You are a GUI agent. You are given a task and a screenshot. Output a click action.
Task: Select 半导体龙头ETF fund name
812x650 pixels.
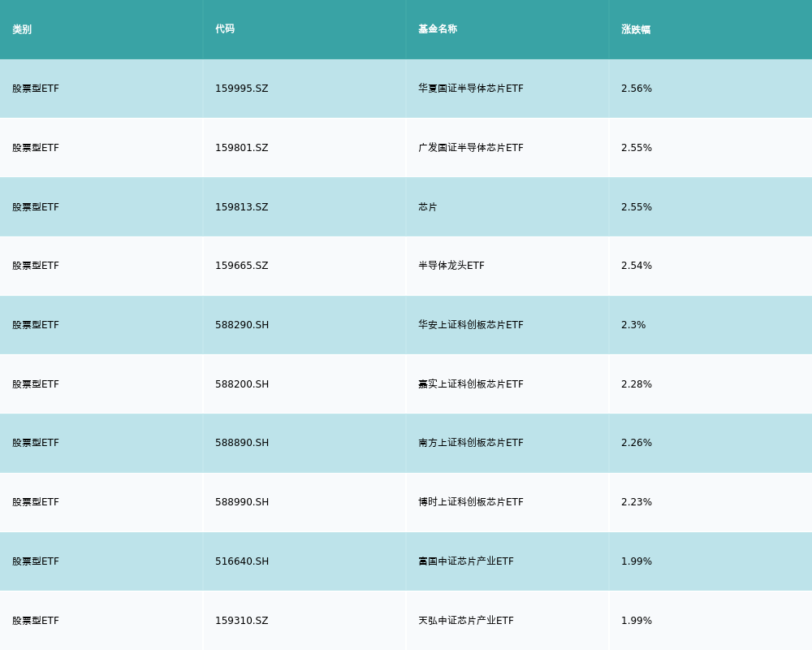(451, 266)
